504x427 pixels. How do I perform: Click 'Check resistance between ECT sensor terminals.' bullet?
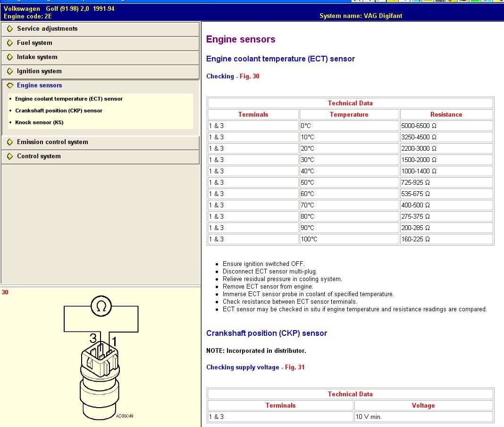pyautogui.click(x=290, y=301)
